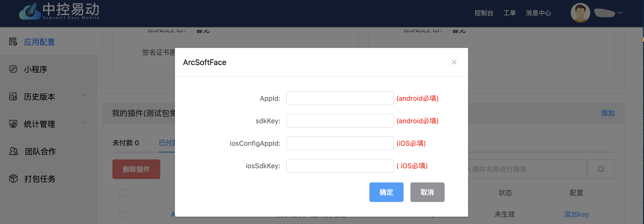Click the sdkKey: field label
Image resolution: width=644 pixels, height=224 pixels.
[x=268, y=121]
